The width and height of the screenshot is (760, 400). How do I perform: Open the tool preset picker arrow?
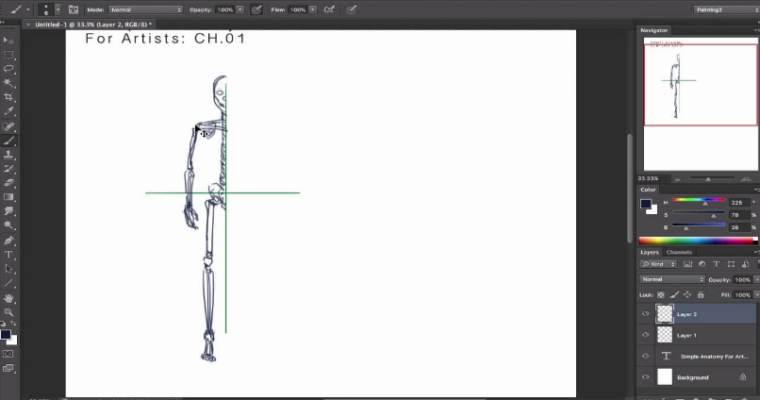pos(28,9)
